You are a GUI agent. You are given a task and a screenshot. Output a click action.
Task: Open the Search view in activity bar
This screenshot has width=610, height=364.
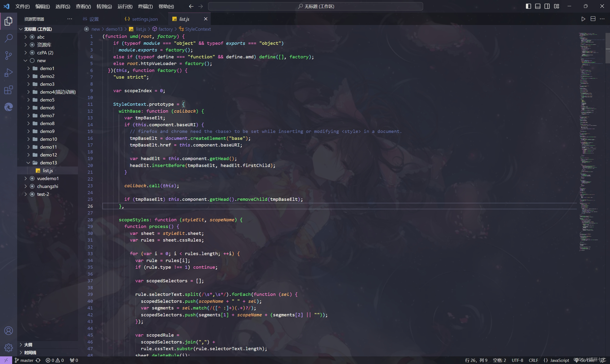[9, 38]
